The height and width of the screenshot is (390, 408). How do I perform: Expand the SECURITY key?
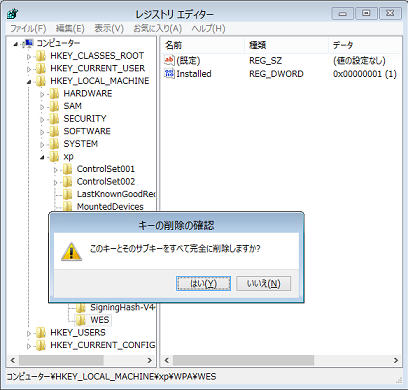(42, 120)
